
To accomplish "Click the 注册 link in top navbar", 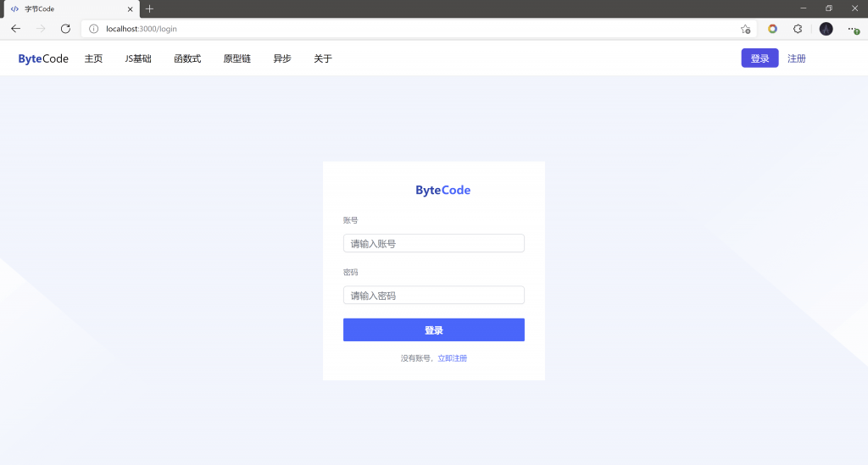I will 797,58.
